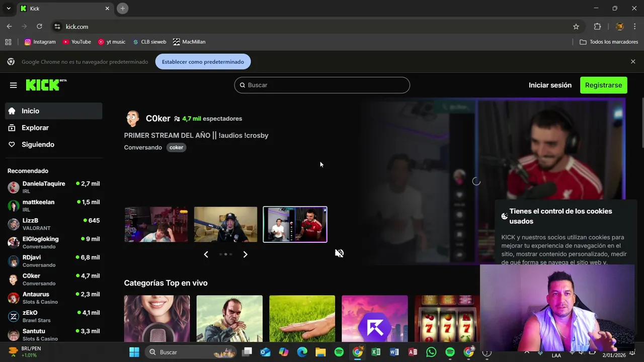This screenshot has width=644, height=362.
Task: Open a new browser tab
Action: (122, 9)
